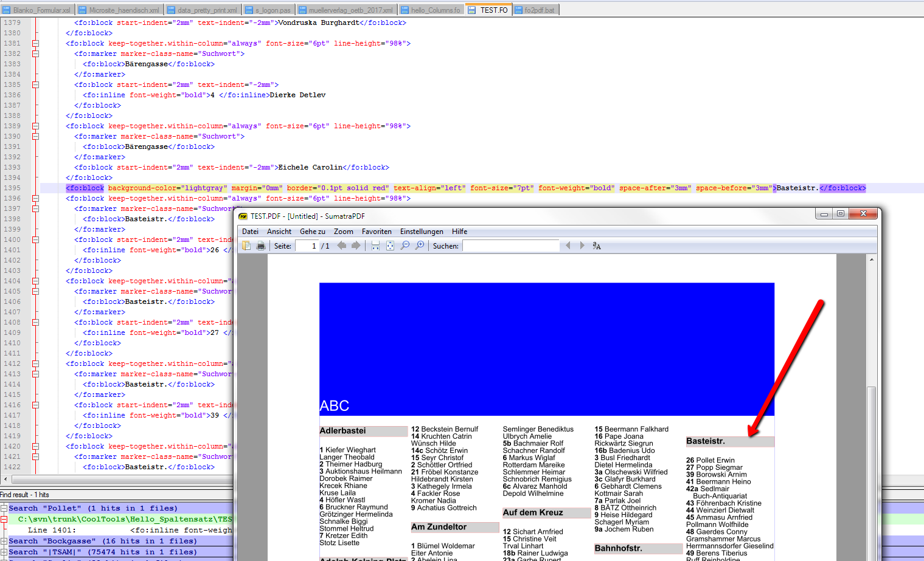The image size is (924, 561).
Task: Click the Seite page number field
Action: [306, 246]
